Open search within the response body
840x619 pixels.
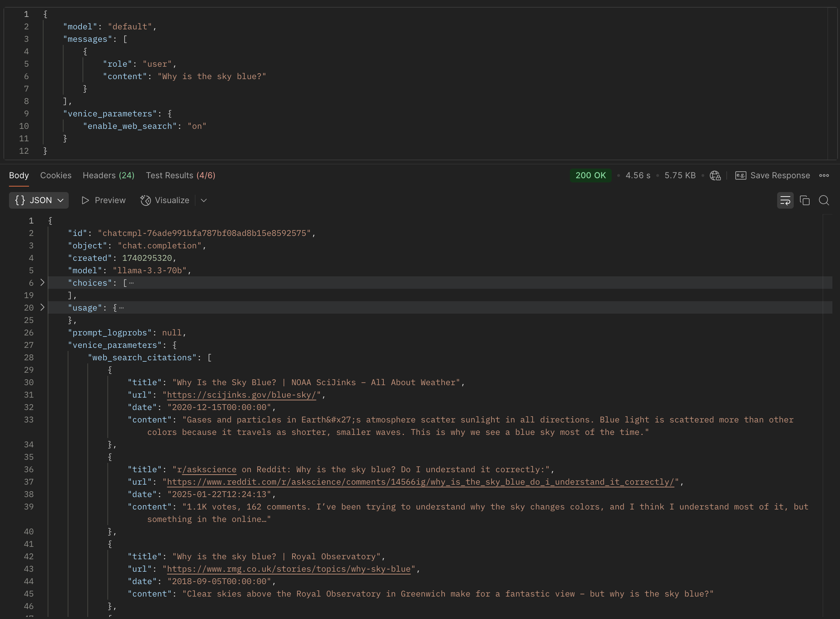[824, 200]
